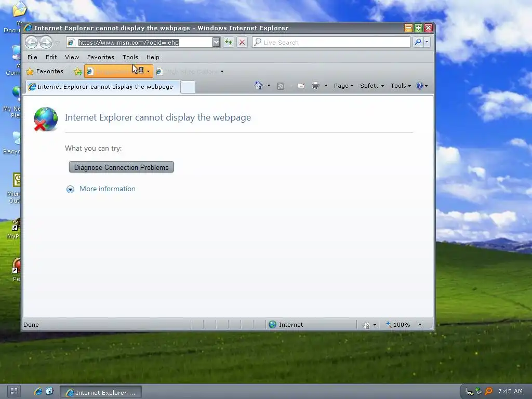Open the Help question mark button
This screenshot has width=532, height=399.
tap(422, 86)
